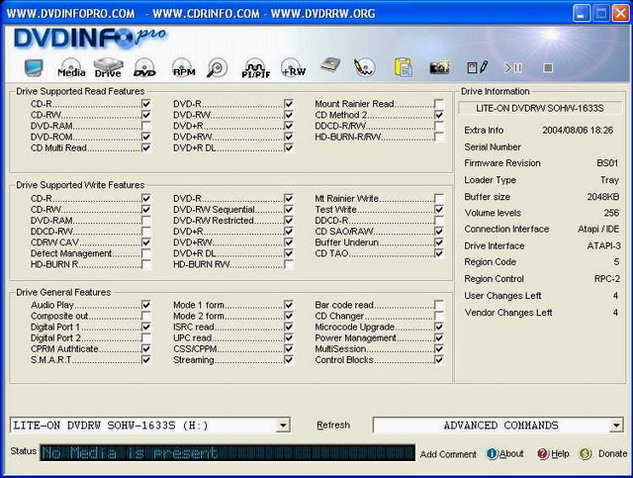Click the Donate text label
Screen dimensions: 633x478
(x=613, y=454)
